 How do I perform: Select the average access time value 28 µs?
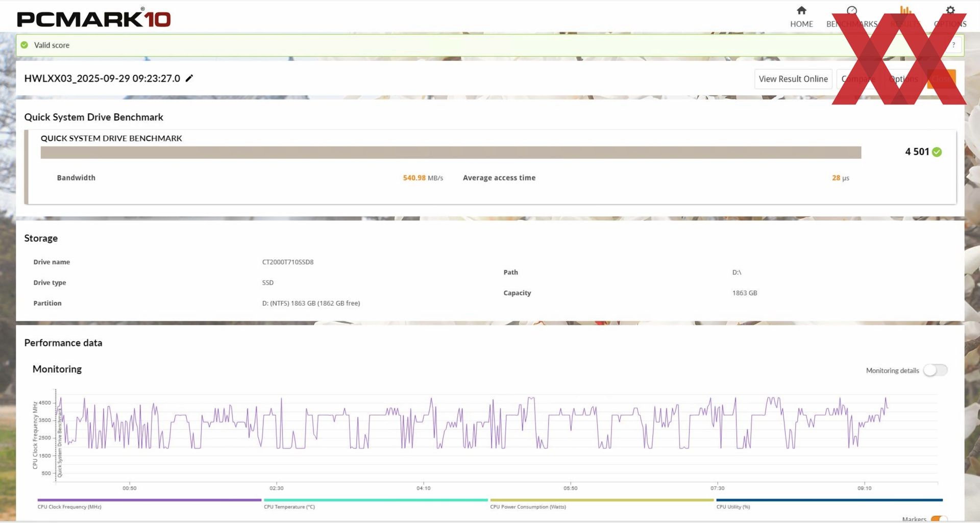pos(840,178)
